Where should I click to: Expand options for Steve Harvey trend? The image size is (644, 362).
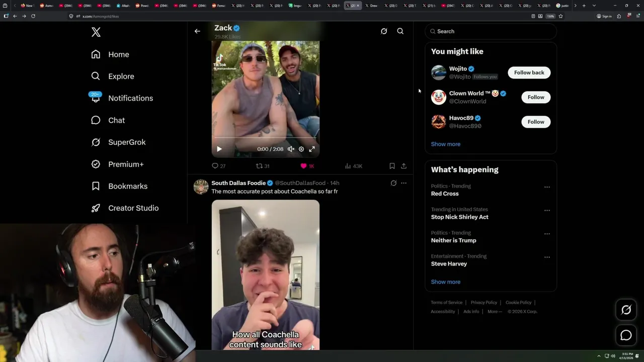tap(547, 257)
